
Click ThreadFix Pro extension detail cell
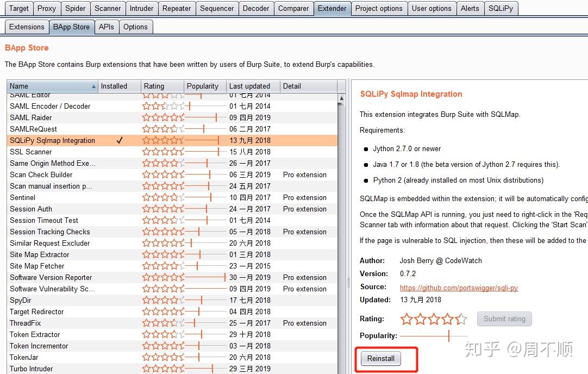pyautogui.click(x=304, y=323)
